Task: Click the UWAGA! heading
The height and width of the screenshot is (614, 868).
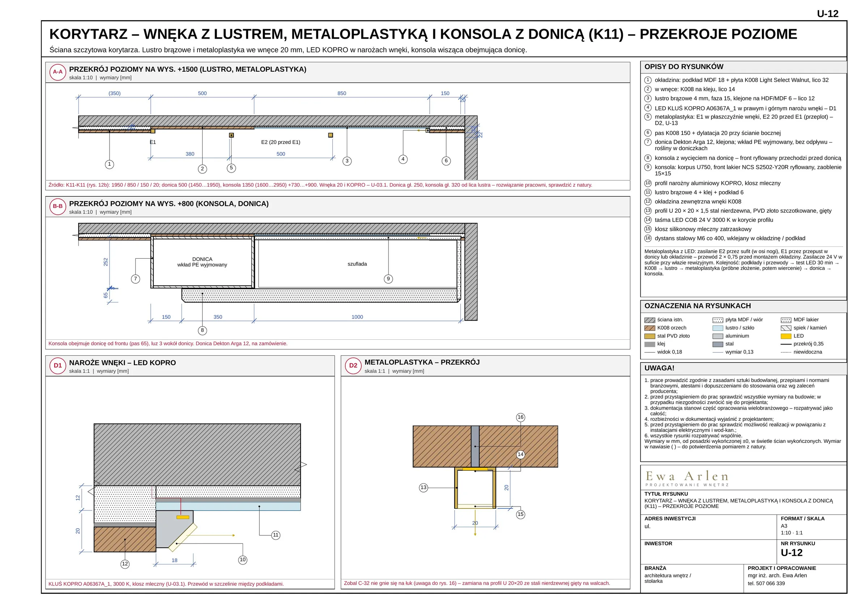Action: point(659,368)
